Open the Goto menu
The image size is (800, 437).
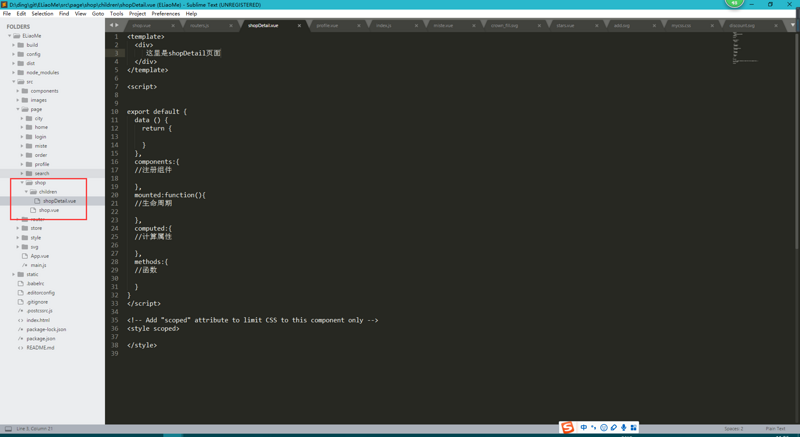click(98, 14)
